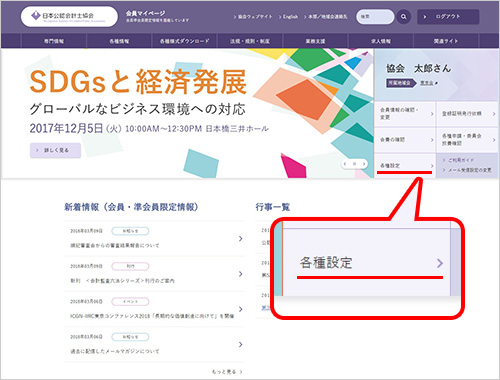Screen dimensions: 500x380
Task: Click the chevron beside 各種設定 in the member panel
Action: pos(432,166)
